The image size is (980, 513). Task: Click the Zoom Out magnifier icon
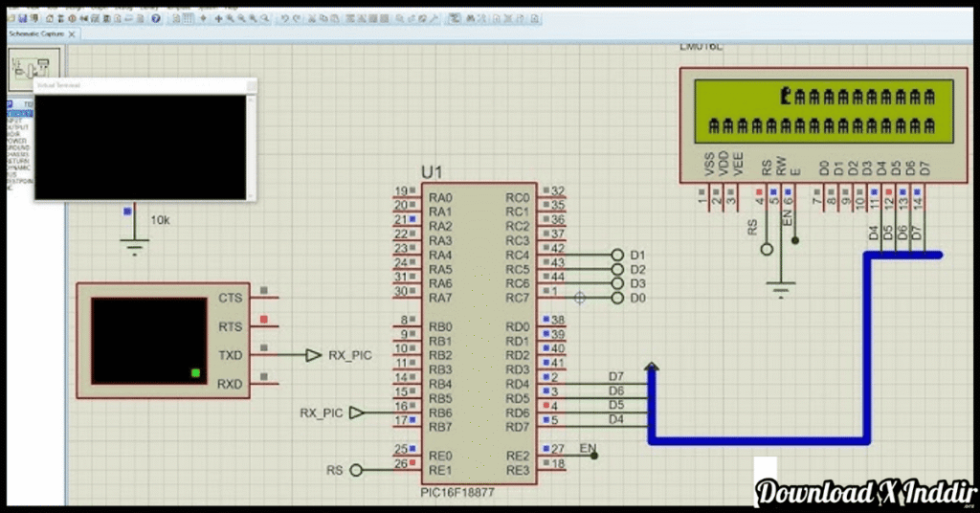241,18
